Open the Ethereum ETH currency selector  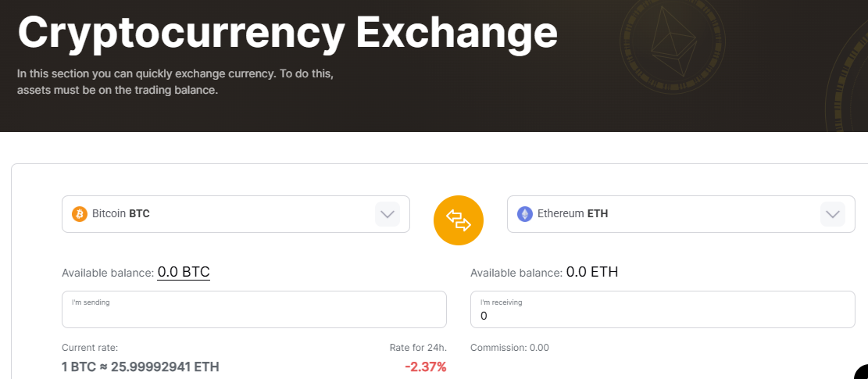[x=664, y=213]
